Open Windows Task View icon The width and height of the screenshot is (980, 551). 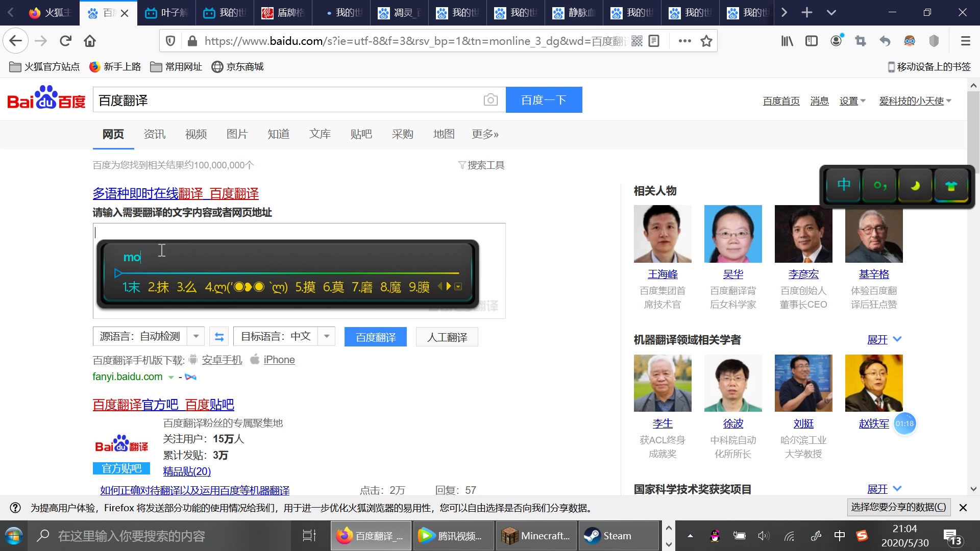(309, 536)
